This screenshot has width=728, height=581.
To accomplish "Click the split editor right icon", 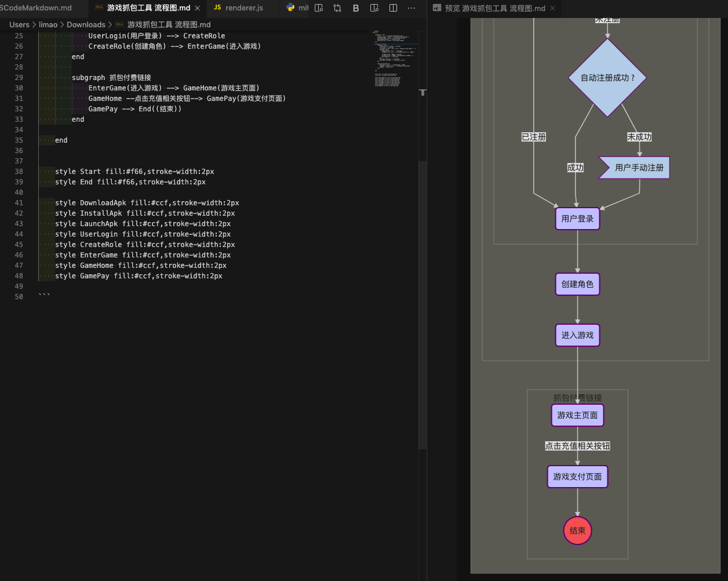I will point(393,8).
